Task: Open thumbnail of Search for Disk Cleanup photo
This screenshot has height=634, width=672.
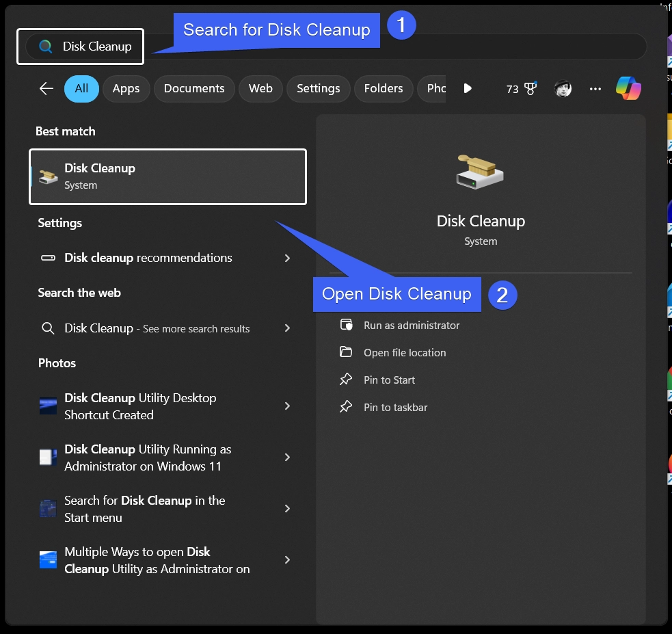Action: [48, 508]
